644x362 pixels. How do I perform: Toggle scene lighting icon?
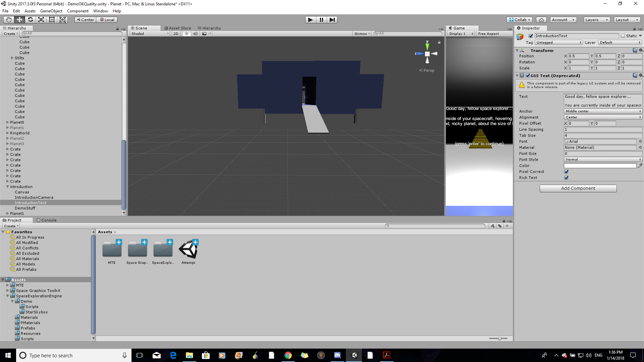[186, 34]
